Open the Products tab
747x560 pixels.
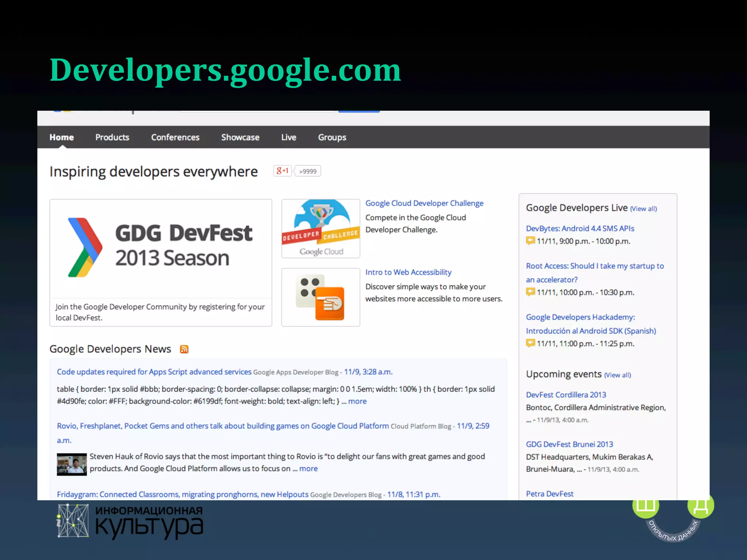(112, 137)
